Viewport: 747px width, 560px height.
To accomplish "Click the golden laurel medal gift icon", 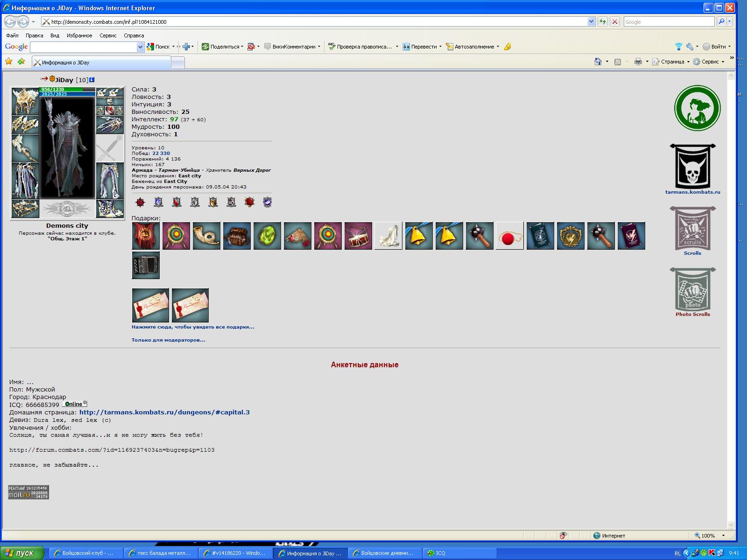I will [571, 236].
